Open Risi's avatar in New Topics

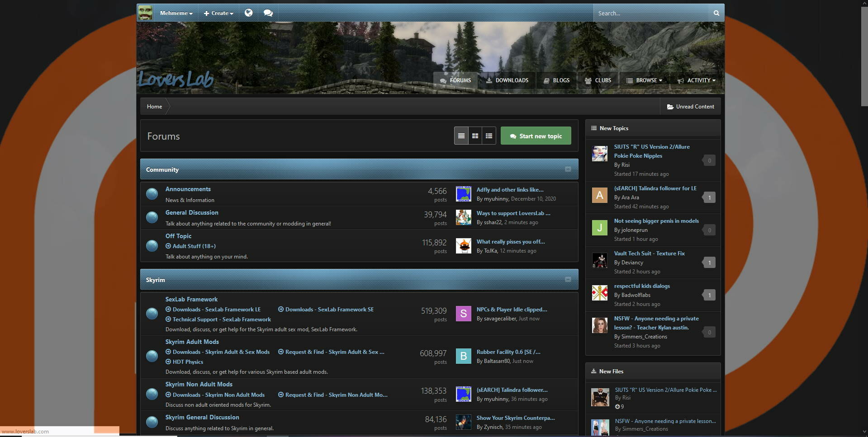point(600,154)
